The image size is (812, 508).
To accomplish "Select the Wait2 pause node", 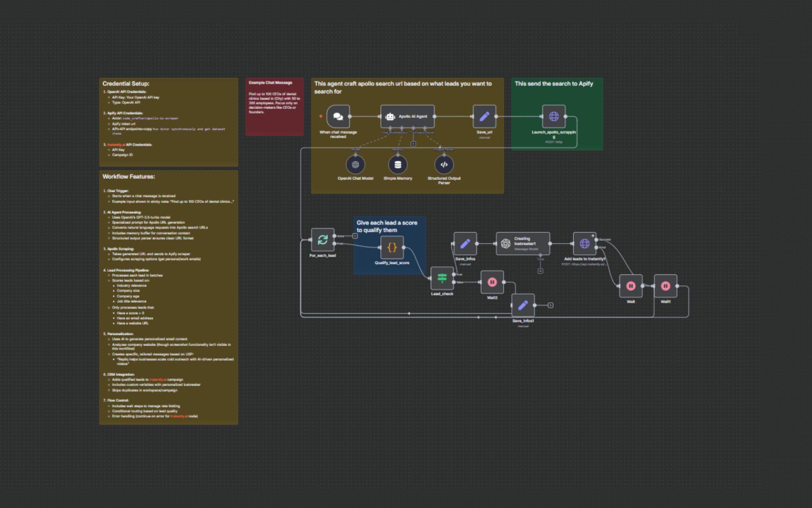I will pyautogui.click(x=492, y=282).
